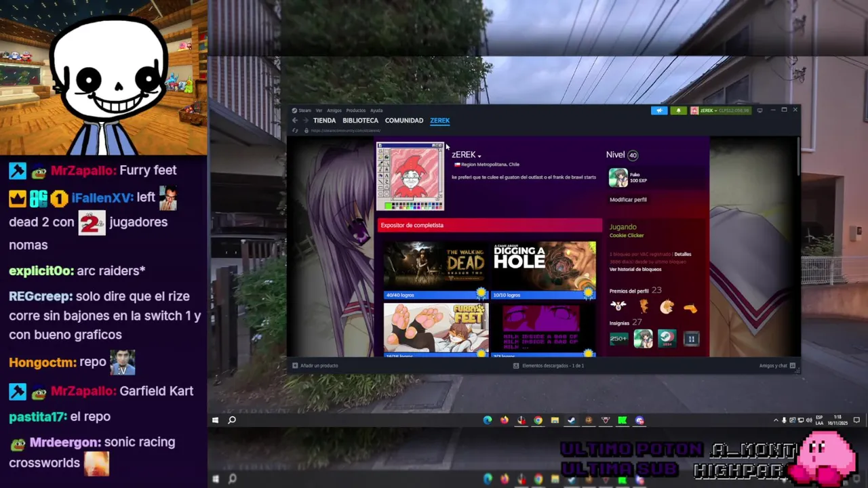Open the taskbar search icon
This screenshot has width=868, height=488.
(232, 420)
